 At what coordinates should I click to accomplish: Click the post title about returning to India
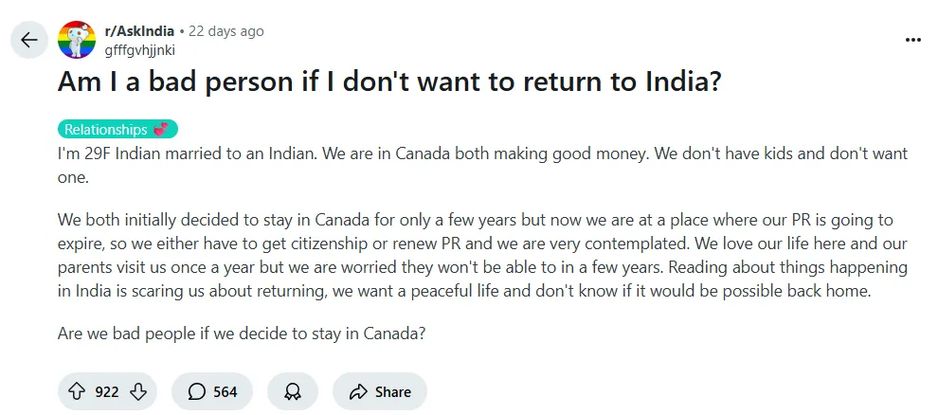pyautogui.click(x=389, y=84)
